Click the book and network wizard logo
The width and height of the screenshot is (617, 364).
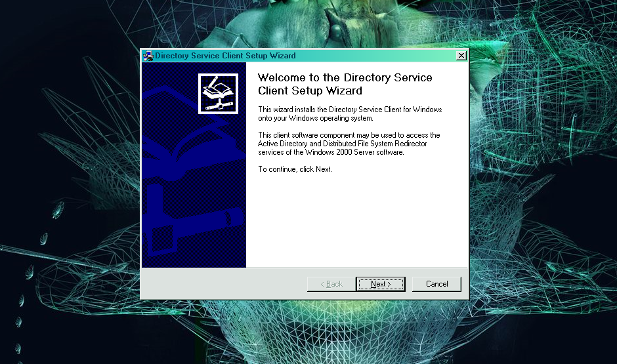(218, 94)
